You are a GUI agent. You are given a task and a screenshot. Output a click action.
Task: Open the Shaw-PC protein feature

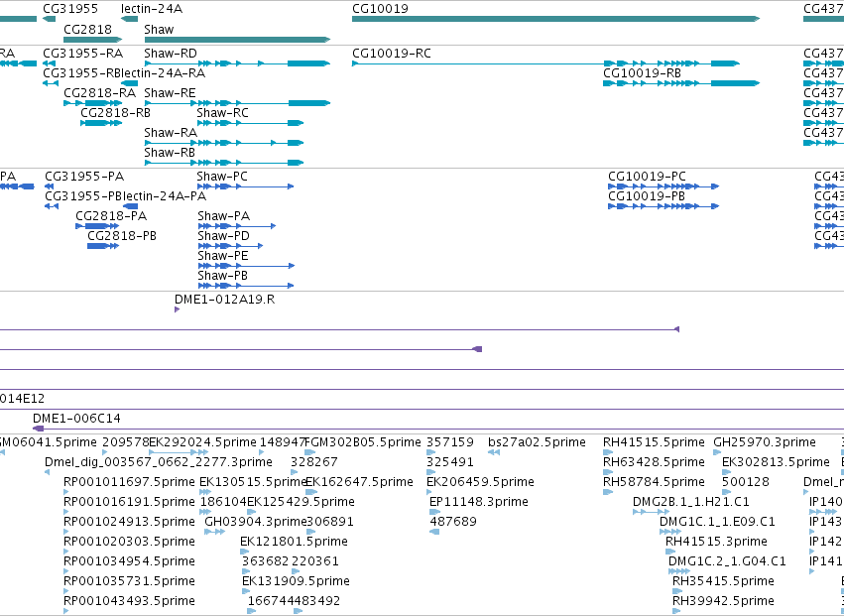tap(246, 186)
